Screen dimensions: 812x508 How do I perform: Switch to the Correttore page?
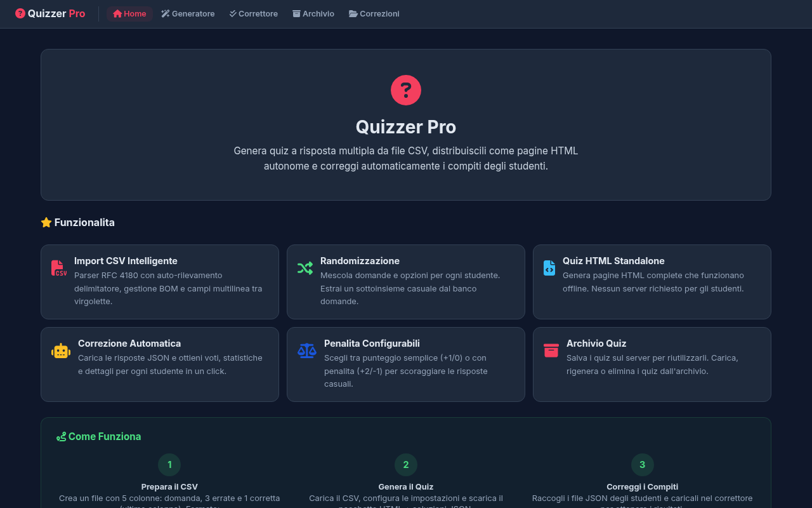click(x=254, y=13)
